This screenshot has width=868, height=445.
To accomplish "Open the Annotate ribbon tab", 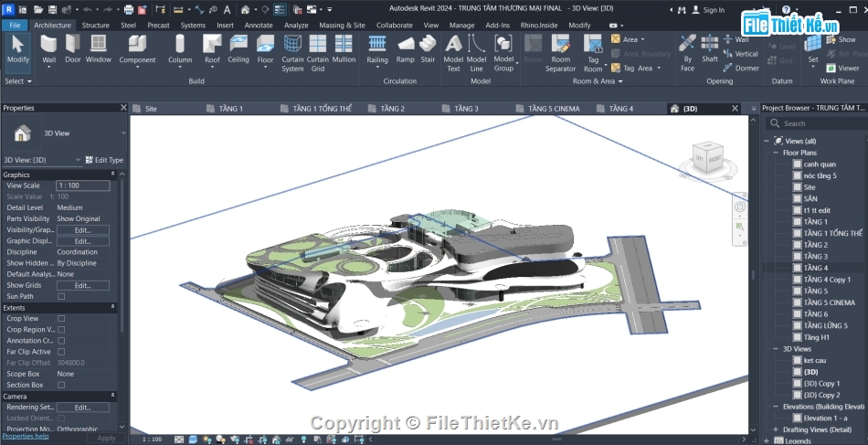I will pos(259,25).
